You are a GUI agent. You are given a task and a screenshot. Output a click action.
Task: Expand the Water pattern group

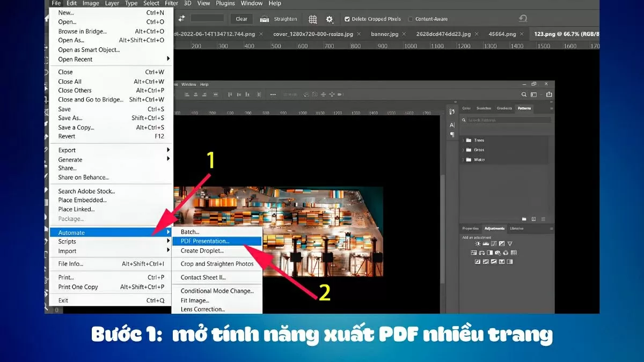(464, 159)
